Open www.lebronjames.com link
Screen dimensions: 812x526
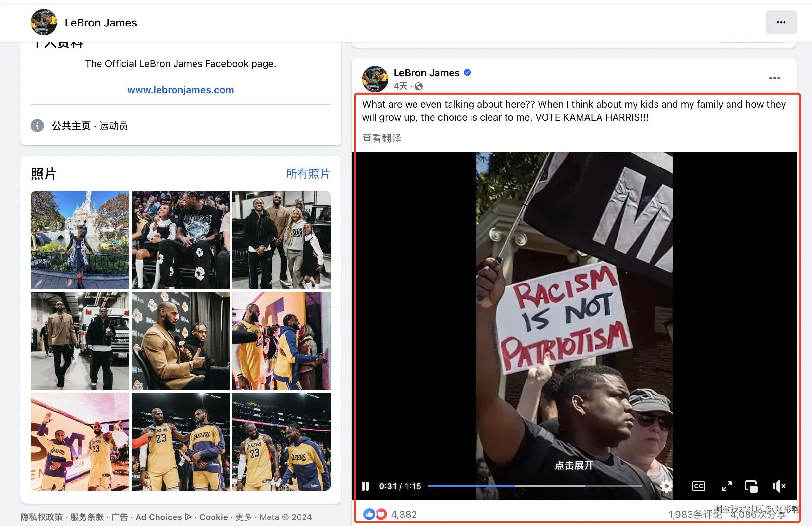[180, 90]
